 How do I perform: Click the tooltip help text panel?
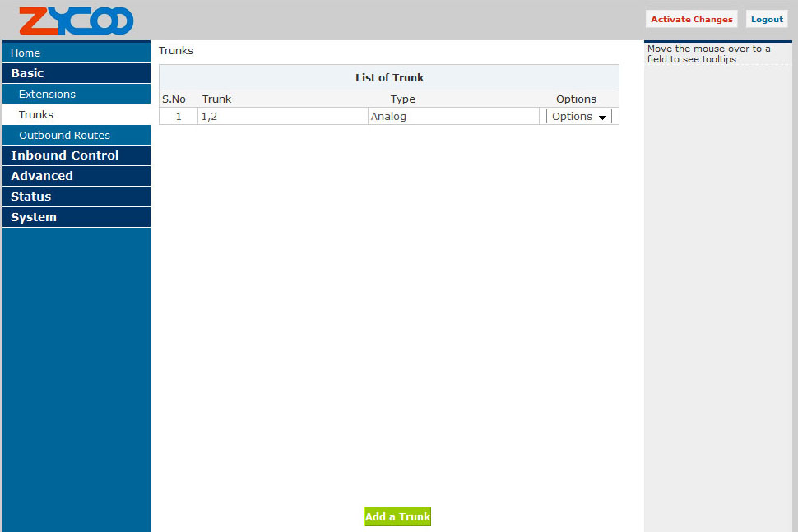pos(709,54)
